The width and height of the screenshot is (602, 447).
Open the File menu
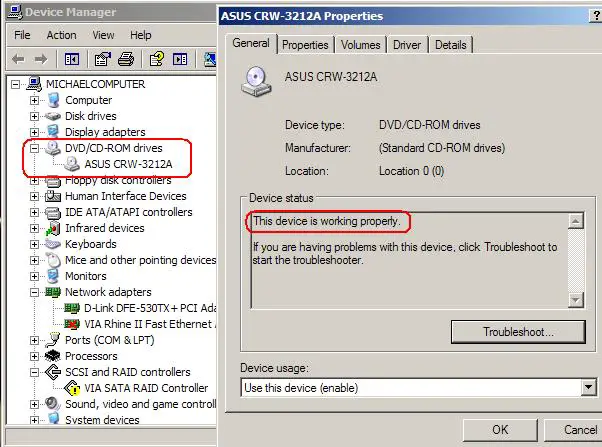(22, 35)
